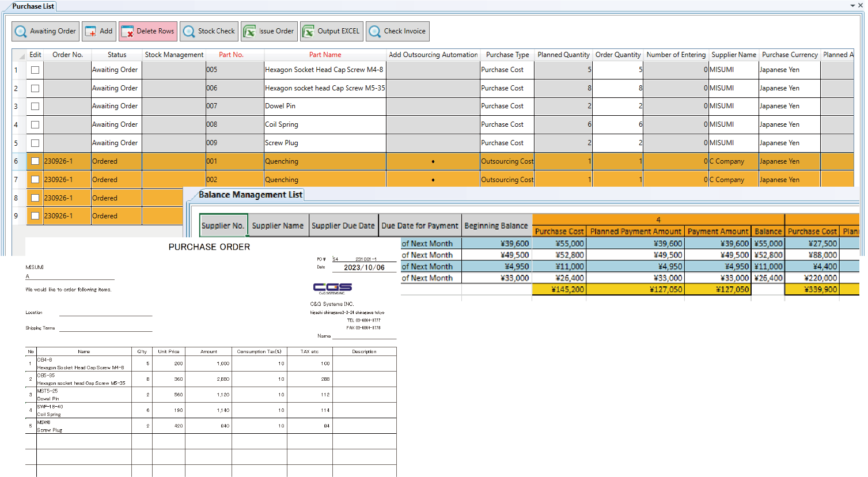This screenshot has width=868, height=477.
Task: Click the Beginning Balance header
Action: pyautogui.click(x=496, y=226)
